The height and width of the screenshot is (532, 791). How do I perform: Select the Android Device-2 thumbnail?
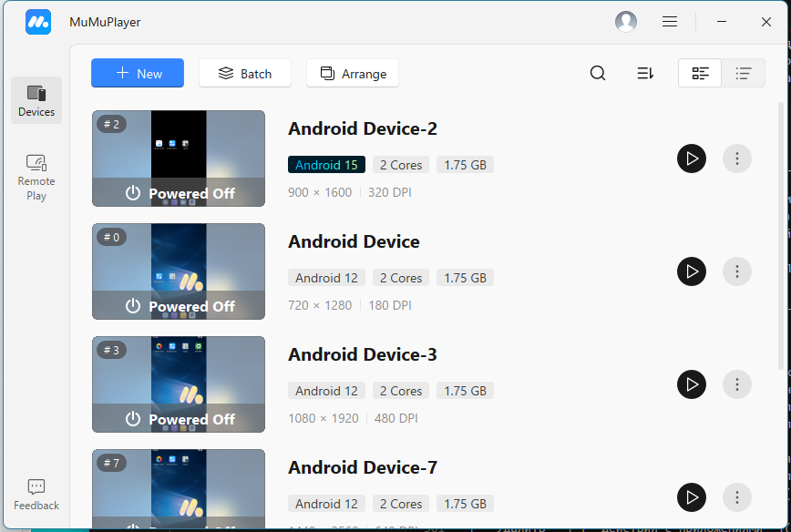pyautogui.click(x=179, y=159)
